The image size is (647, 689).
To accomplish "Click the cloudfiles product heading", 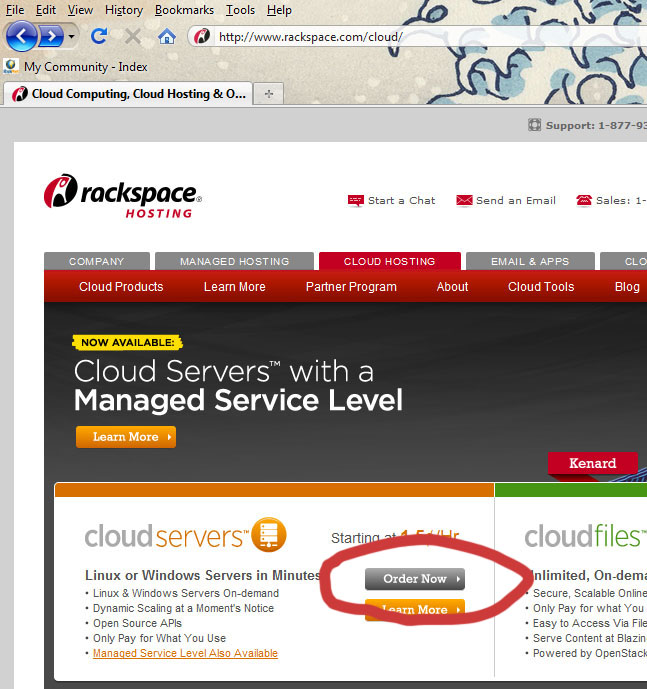I will click(585, 536).
